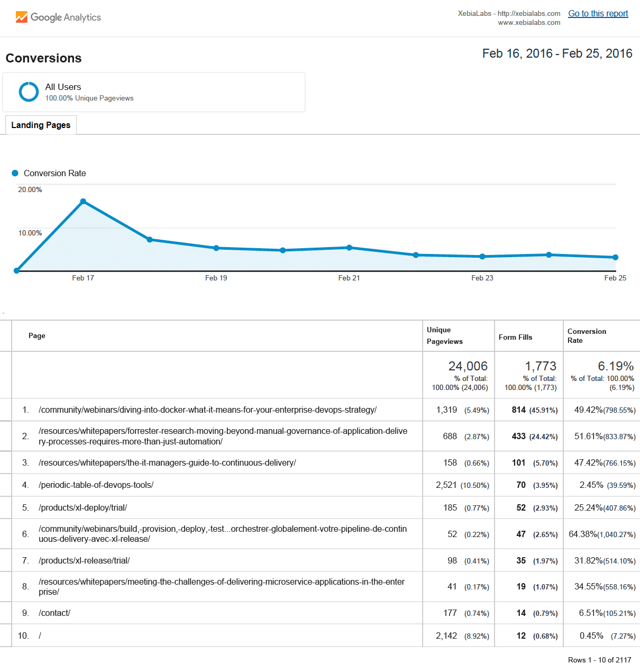Viewport: 640px width, 672px height.
Task: Open the date range Feb 16 - Feb 25 selector
Action: point(557,53)
